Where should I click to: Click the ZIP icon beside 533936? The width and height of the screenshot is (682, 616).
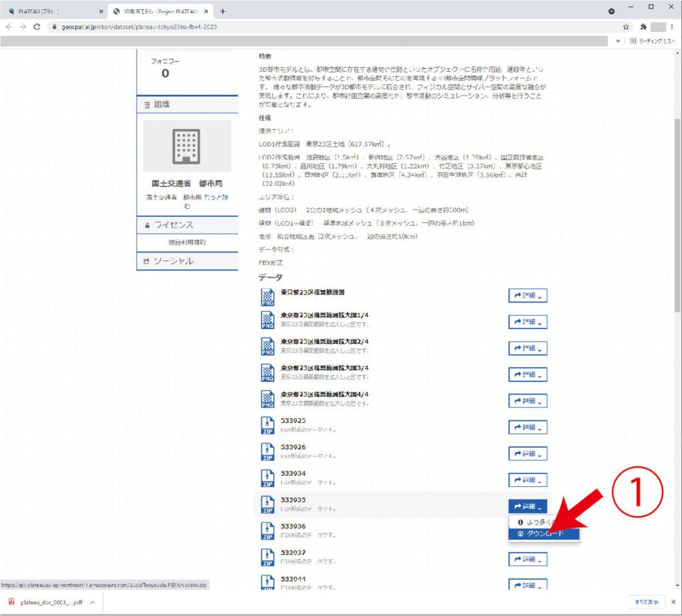click(268, 531)
